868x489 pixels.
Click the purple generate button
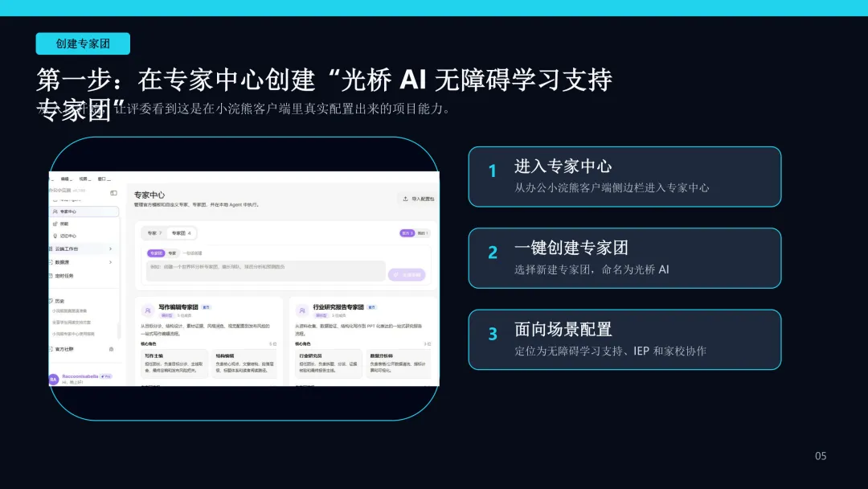pyautogui.click(x=407, y=275)
